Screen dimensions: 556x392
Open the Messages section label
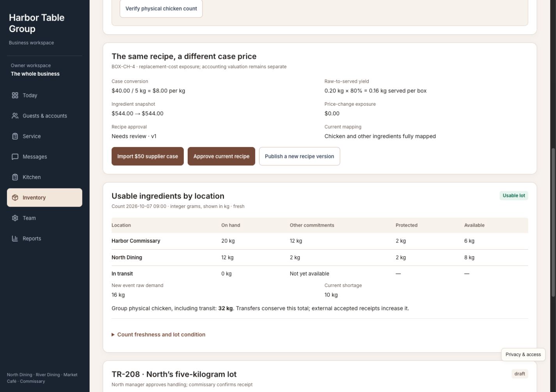pos(35,157)
